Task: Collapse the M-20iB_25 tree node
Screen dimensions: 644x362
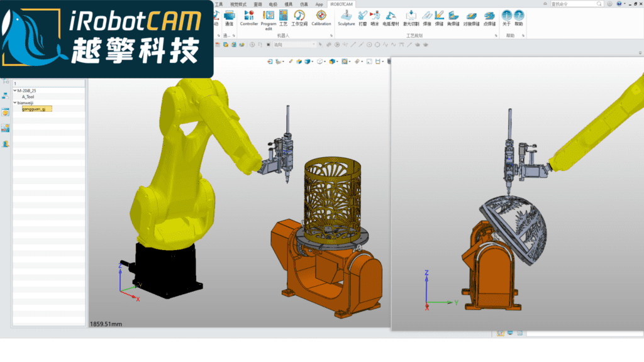Action: click(x=15, y=90)
